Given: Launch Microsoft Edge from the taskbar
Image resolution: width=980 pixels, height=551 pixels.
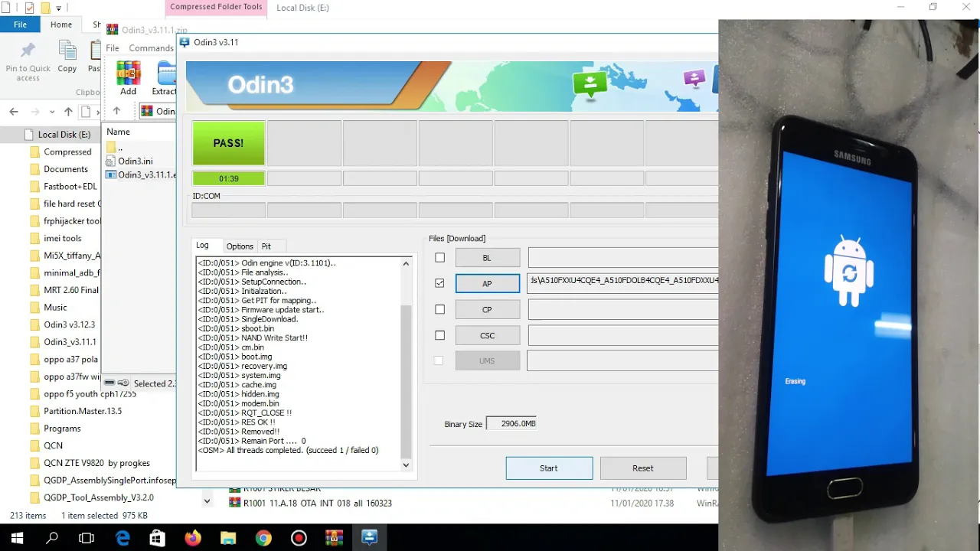Looking at the screenshot, I should click(122, 538).
